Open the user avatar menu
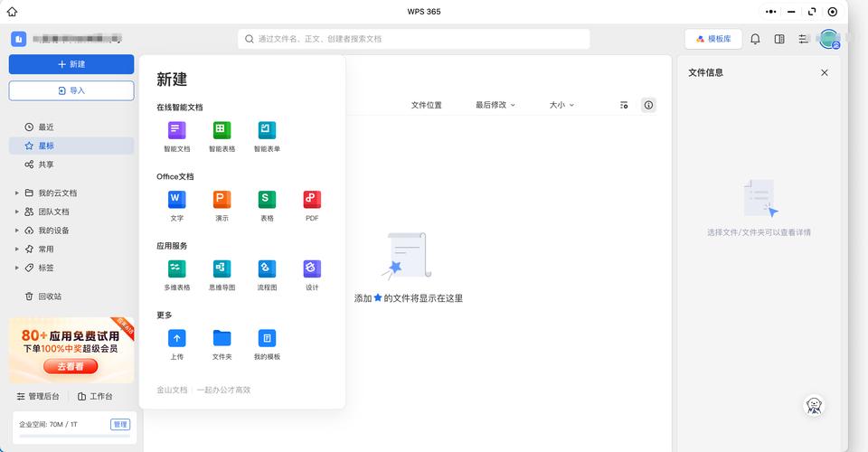The width and height of the screenshot is (868, 452). tap(829, 39)
